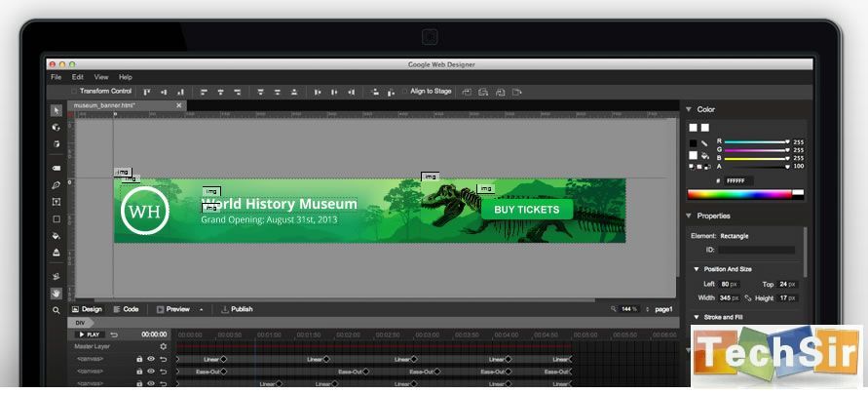Open the File menu
Image resolution: width=868 pixels, height=394 pixels.
point(56,77)
